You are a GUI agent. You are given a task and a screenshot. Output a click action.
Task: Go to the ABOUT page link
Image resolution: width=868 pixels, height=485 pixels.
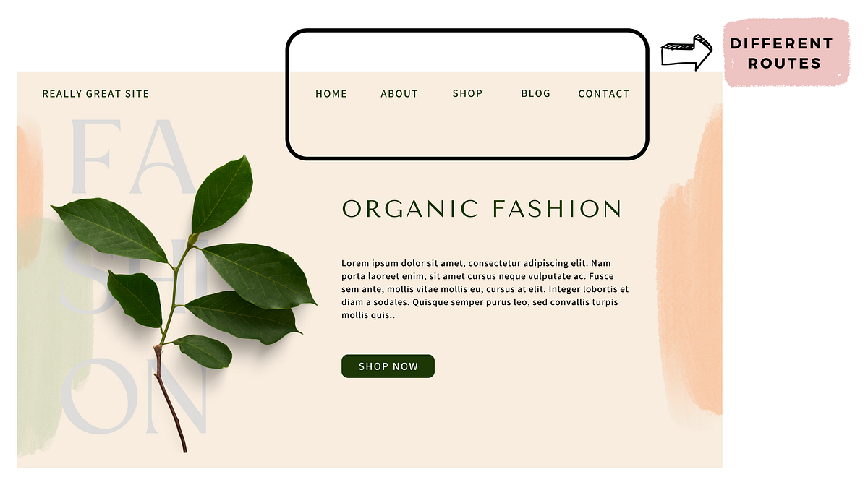(399, 94)
